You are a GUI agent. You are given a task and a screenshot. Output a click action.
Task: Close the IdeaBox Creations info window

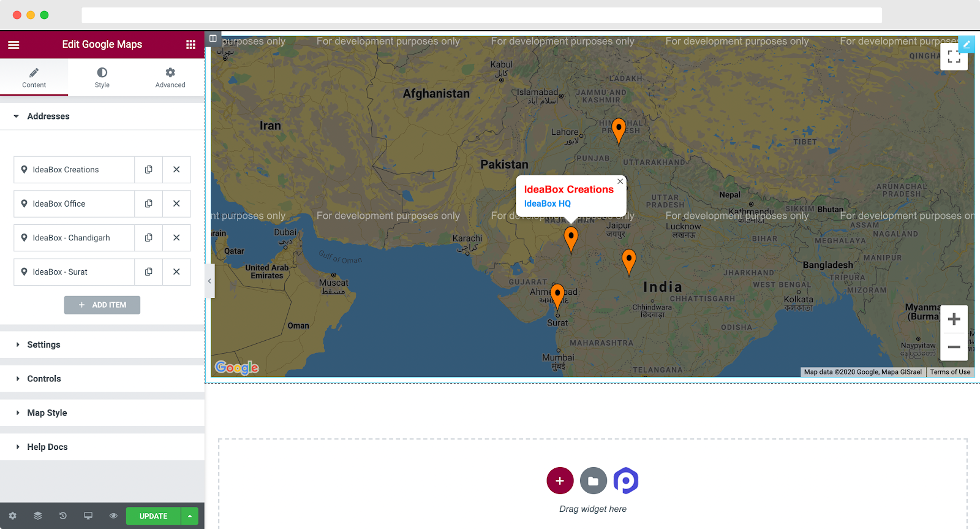[620, 181]
